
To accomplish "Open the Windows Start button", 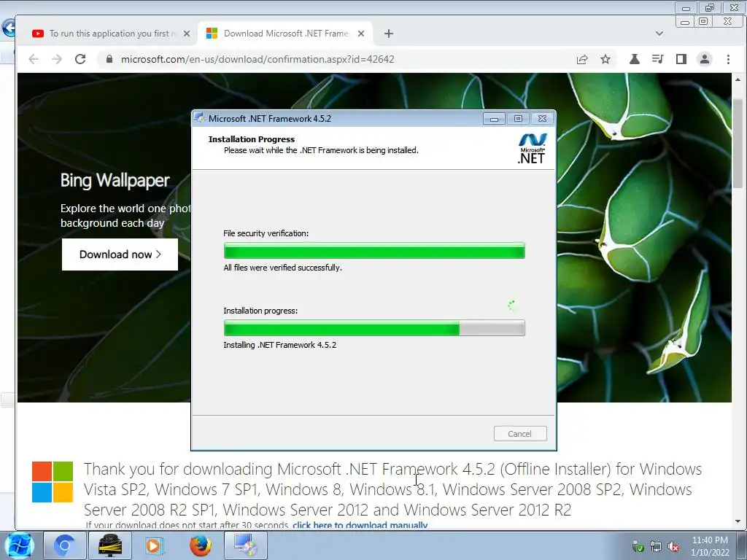I will (19, 545).
